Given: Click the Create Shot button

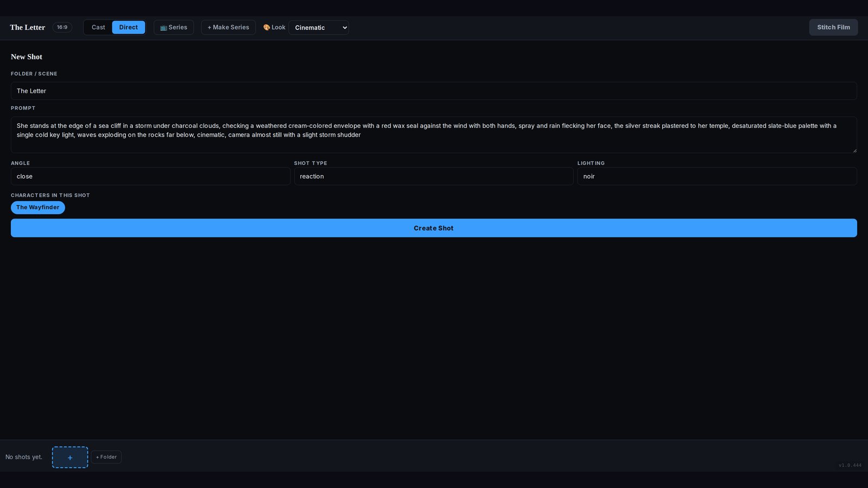Looking at the screenshot, I should (x=434, y=228).
